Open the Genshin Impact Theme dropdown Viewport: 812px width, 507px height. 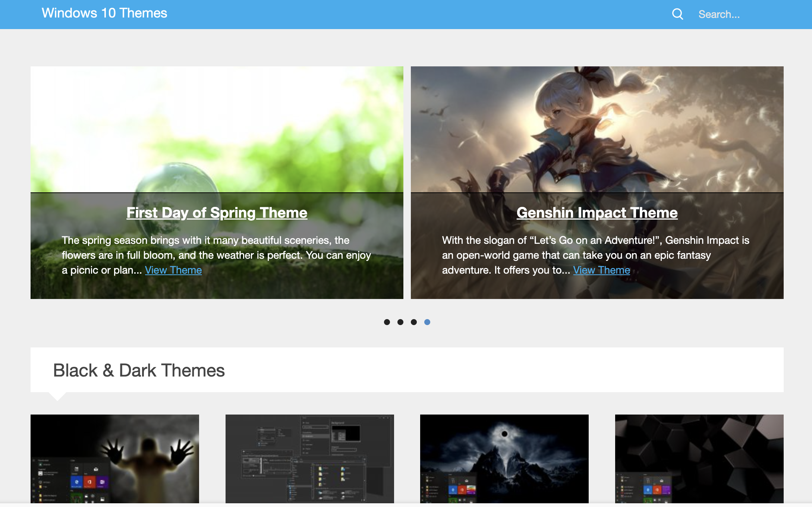coord(597,212)
